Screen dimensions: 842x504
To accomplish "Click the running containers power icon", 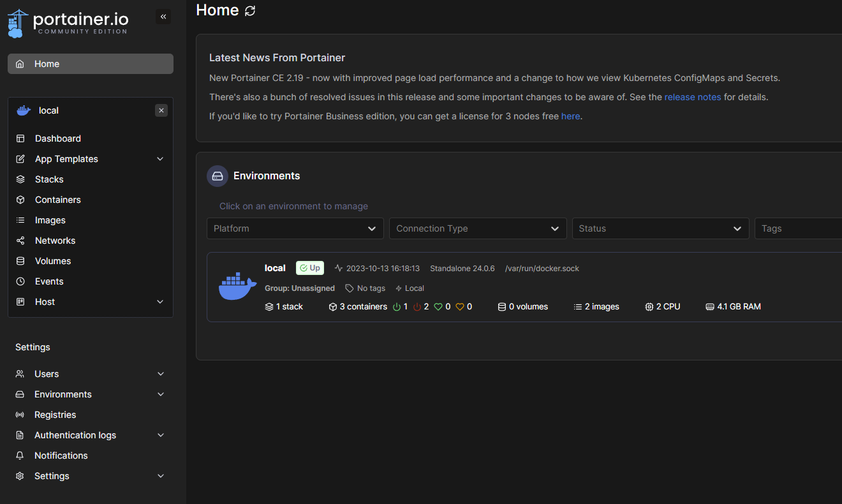I will click(397, 307).
